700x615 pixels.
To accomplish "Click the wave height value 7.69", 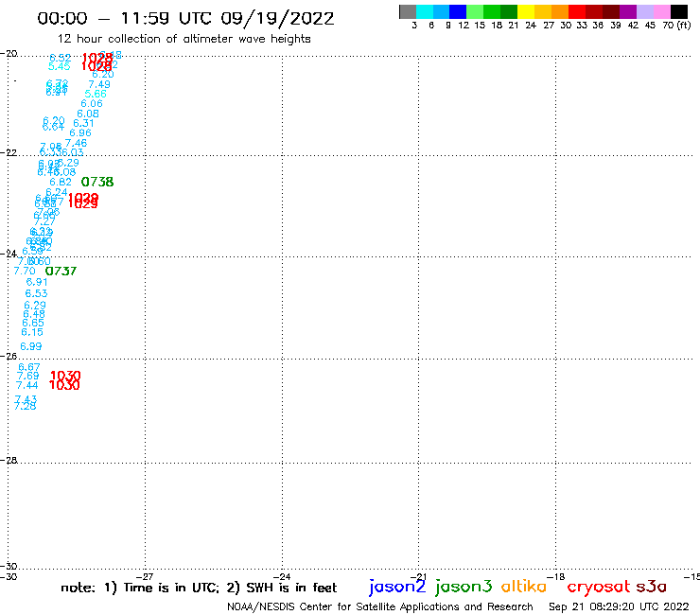I will (x=27, y=376).
